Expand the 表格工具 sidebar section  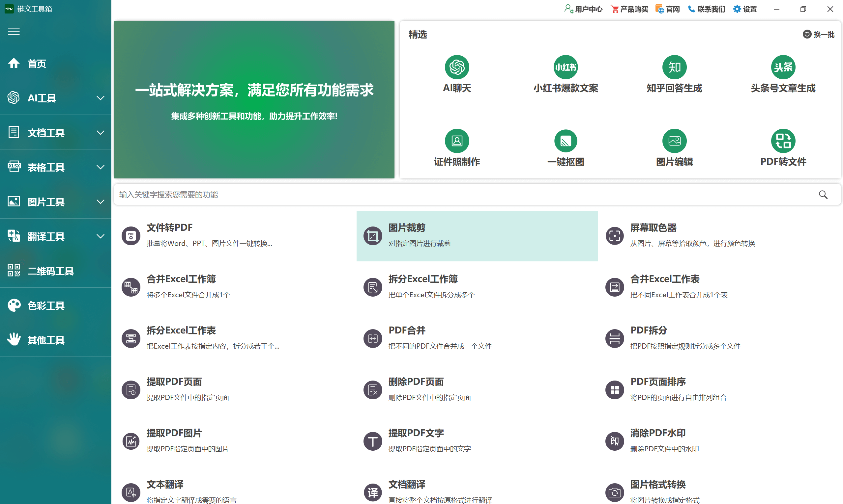pos(55,167)
